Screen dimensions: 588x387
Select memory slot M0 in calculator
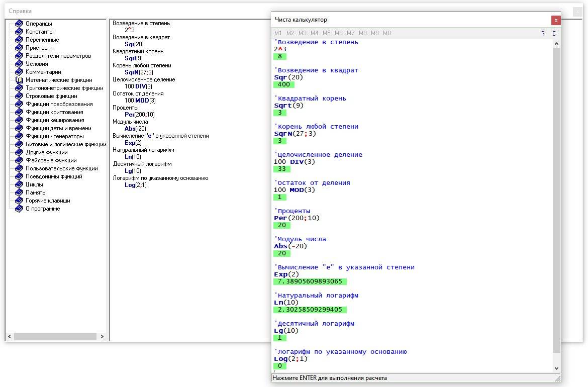pyautogui.click(x=386, y=33)
